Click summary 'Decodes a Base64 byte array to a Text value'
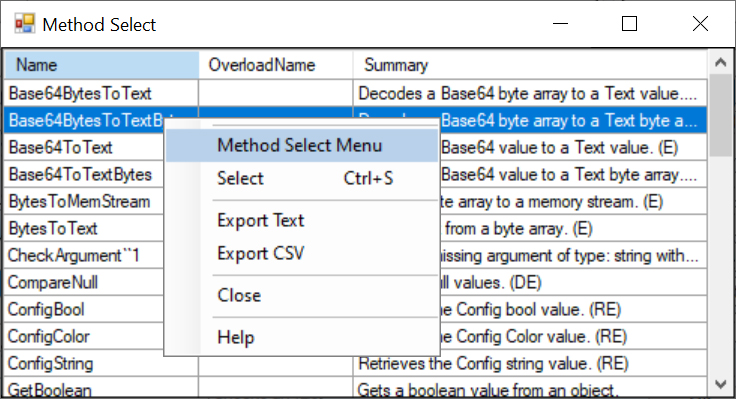Viewport: 736px width, 399px height. 528,93
